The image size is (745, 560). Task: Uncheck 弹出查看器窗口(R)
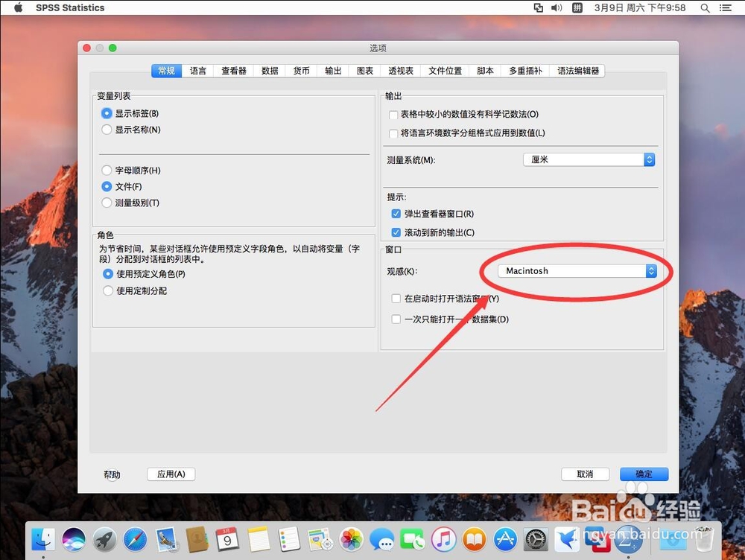[396, 214]
